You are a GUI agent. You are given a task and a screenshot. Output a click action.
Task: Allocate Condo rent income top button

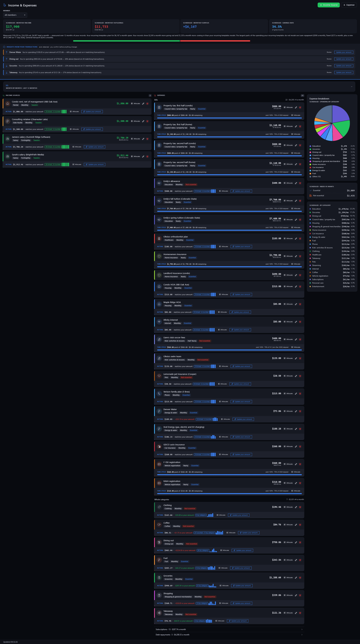tap(136, 104)
